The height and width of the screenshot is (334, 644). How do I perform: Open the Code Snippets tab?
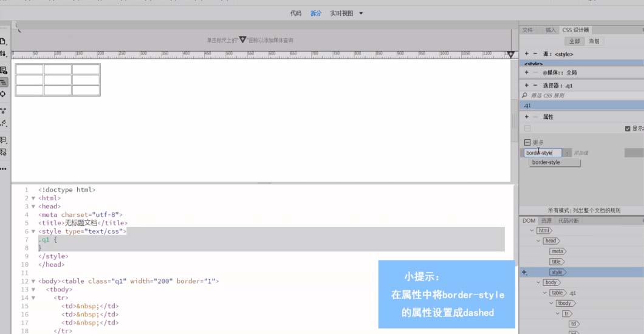[x=568, y=220]
